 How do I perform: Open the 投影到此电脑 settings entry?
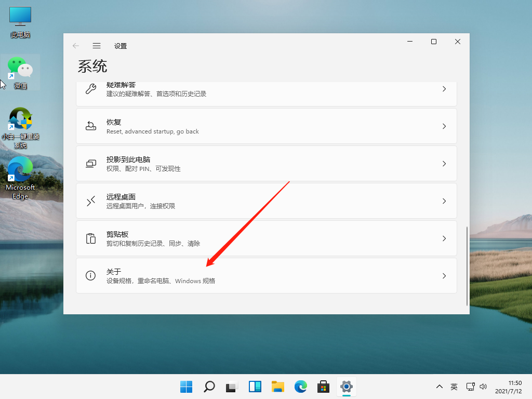(x=267, y=164)
